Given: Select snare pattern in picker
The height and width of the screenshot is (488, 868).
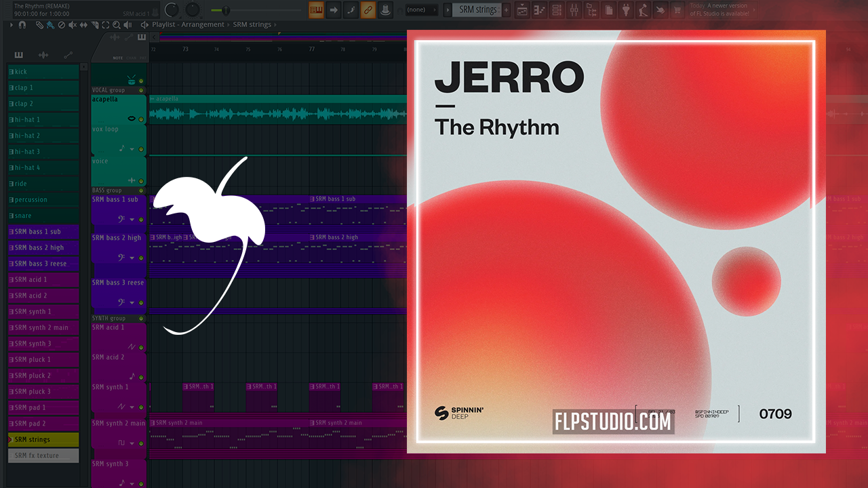Looking at the screenshot, I should pos(44,216).
